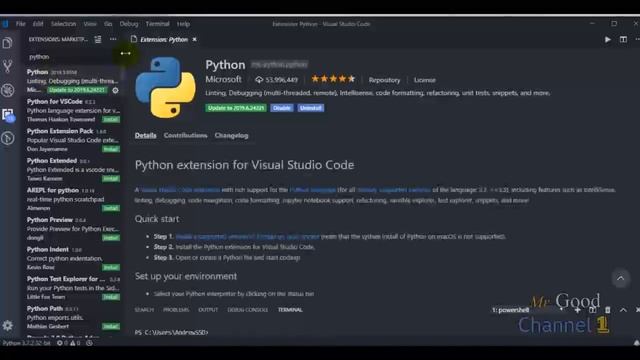Open the License link

(424, 80)
